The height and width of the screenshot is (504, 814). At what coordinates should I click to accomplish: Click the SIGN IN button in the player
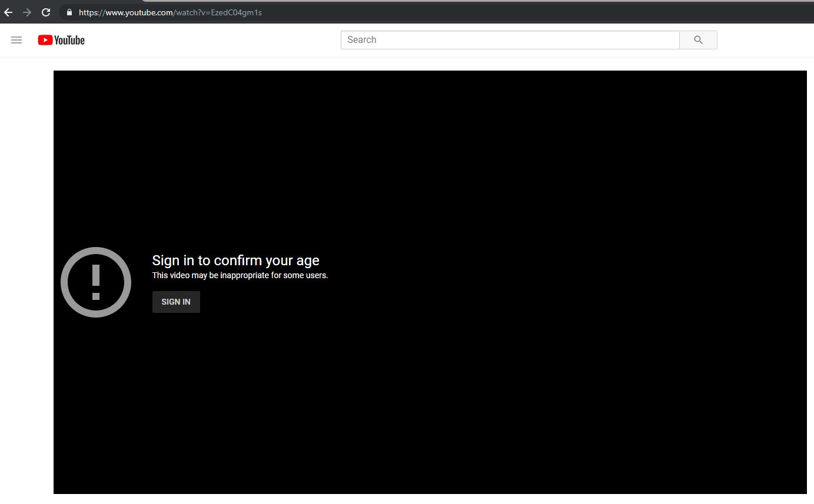(176, 302)
